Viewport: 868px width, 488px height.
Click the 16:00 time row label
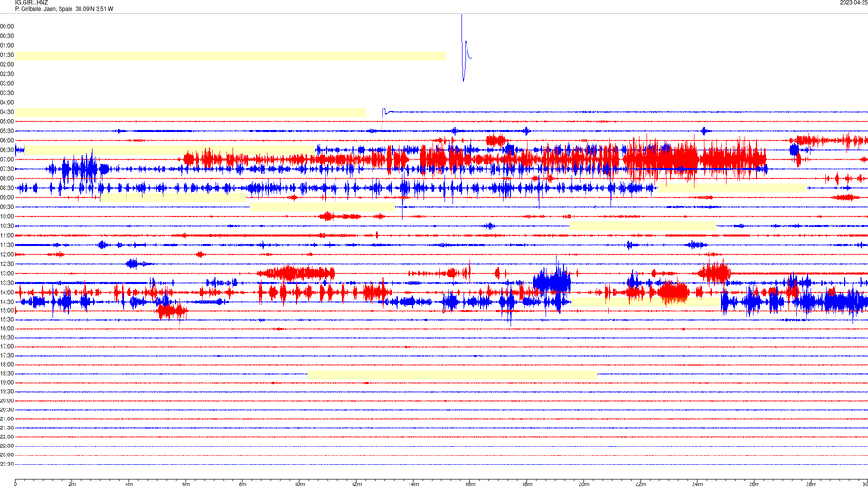click(x=7, y=329)
